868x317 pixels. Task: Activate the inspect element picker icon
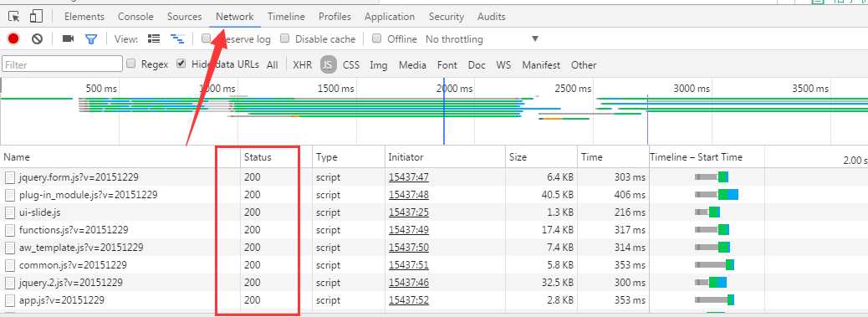click(x=13, y=17)
